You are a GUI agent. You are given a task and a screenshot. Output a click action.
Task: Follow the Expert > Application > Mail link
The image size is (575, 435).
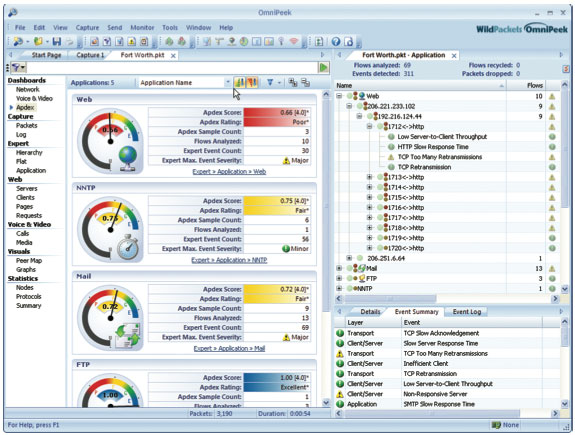tap(229, 348)
